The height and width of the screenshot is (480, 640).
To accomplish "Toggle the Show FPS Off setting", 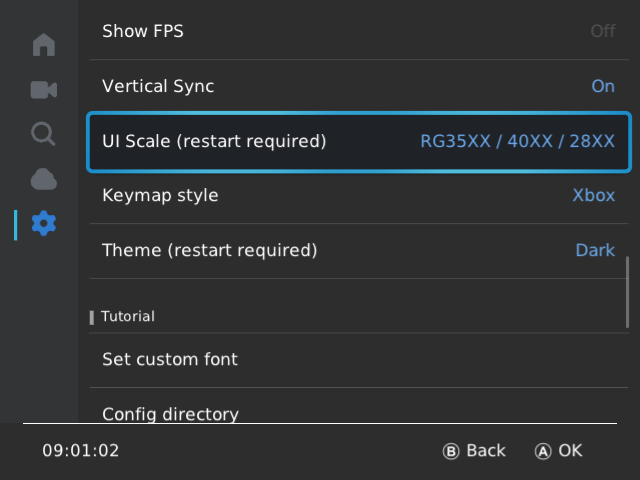I will point(603,31).
